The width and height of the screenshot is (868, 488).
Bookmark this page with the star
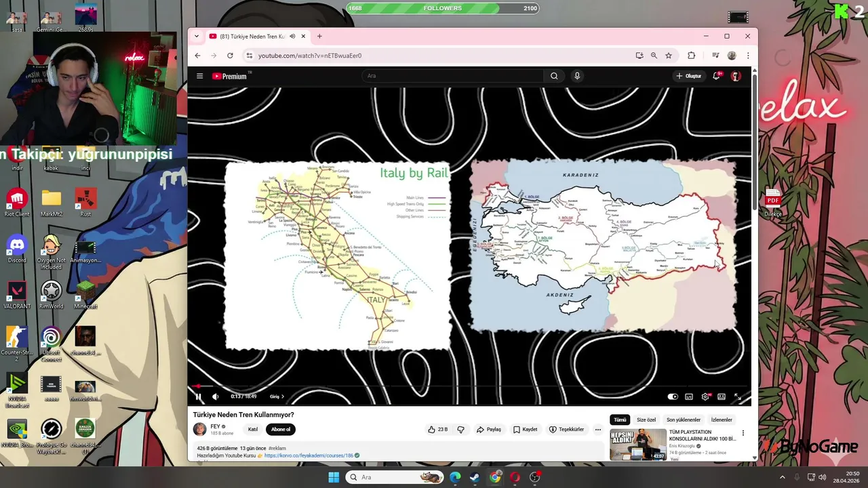pos(669,56)
